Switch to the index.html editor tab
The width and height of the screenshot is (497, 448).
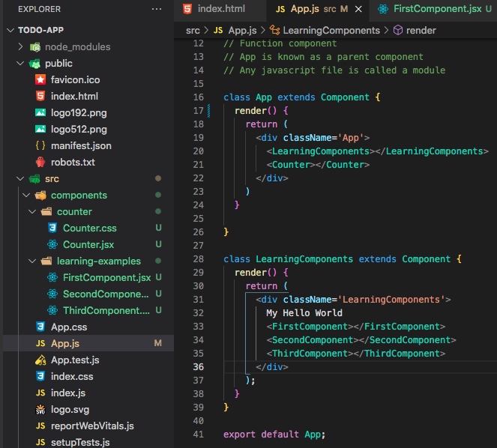tap(221, 9)
